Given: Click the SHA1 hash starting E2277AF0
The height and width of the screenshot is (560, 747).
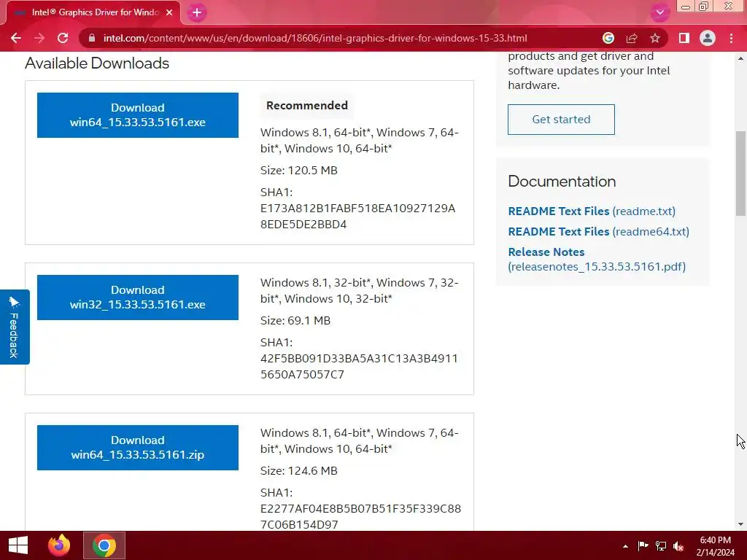Looking at the screenshot, I should click(360, 516).
